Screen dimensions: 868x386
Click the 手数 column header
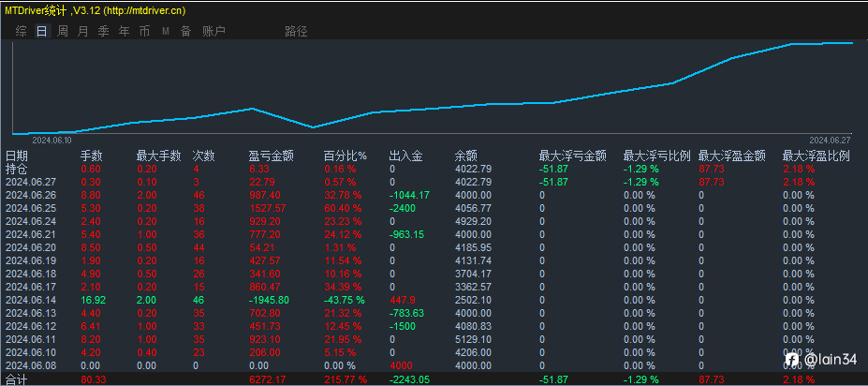click(92, 156)
